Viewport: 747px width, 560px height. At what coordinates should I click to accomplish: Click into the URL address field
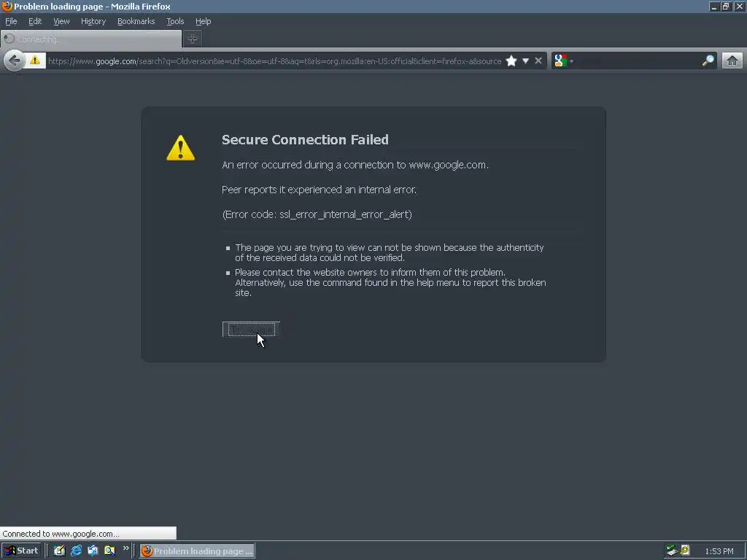[274, 61]
